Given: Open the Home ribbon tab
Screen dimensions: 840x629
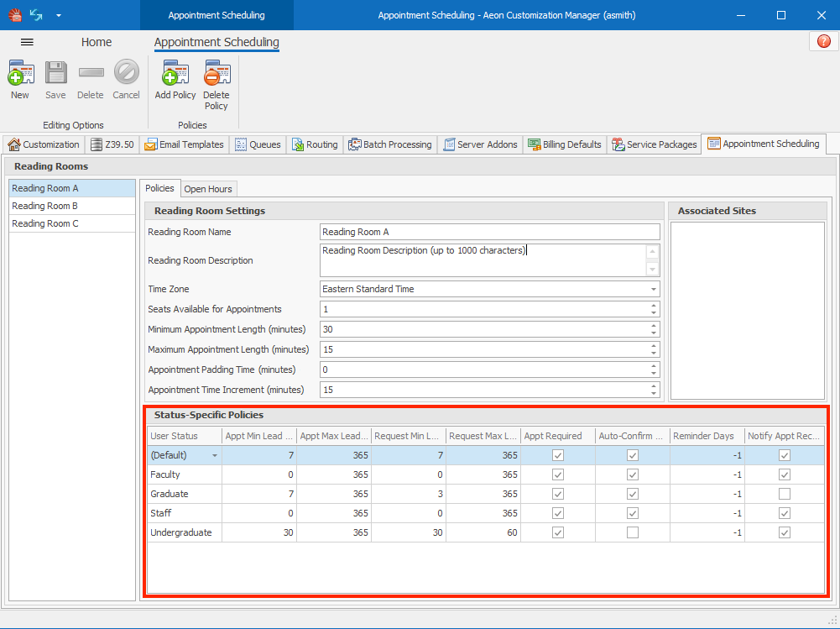Looking at the screenshot, I should (96, 41).
